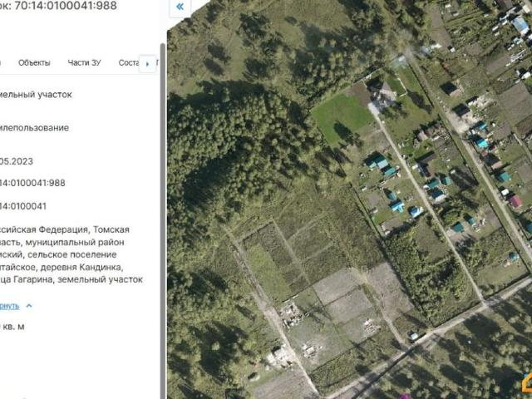Select the partially hidden Состав tab

[x=129, y=63]
